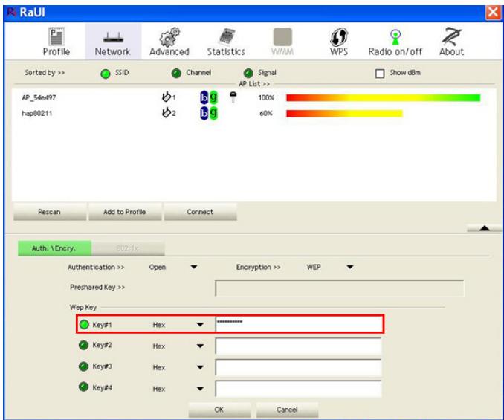Toggle Radio on/off antenna icon

coord(395,37)
